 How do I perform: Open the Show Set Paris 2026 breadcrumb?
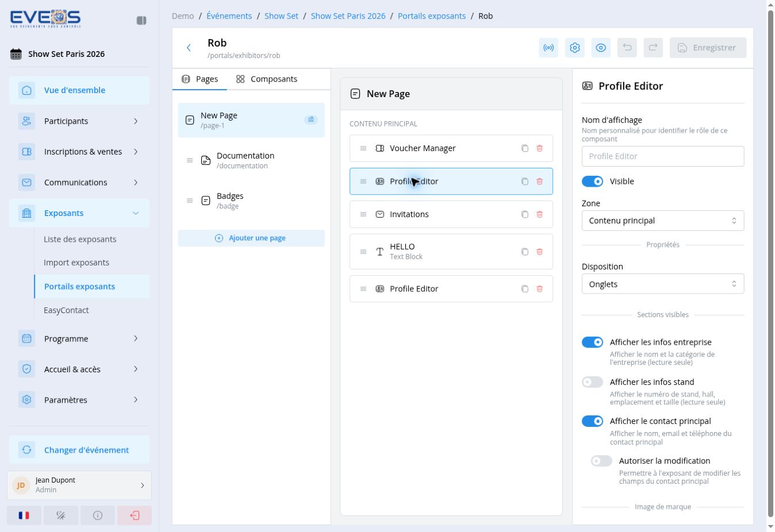(348, 16)
